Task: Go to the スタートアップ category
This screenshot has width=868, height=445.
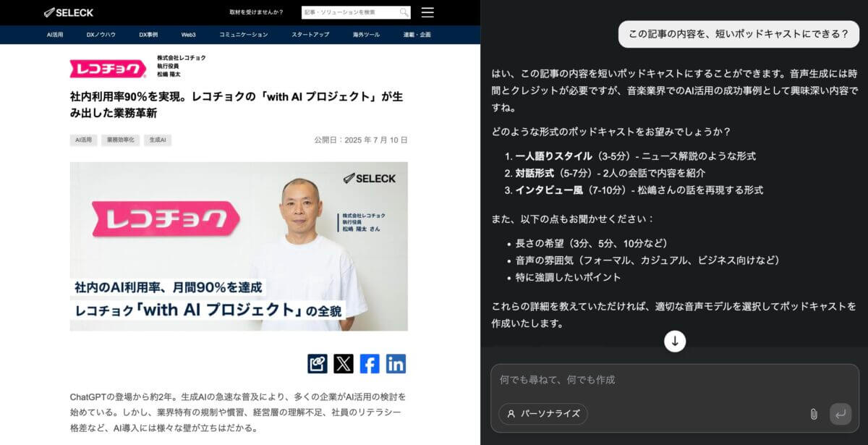Action: click(x=310, y=35)
